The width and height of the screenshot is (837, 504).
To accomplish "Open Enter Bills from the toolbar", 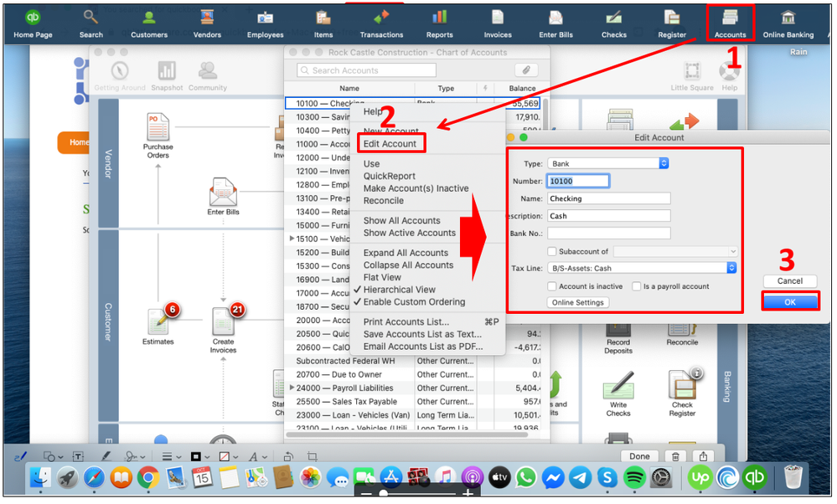I will click(x=555, y=24).
